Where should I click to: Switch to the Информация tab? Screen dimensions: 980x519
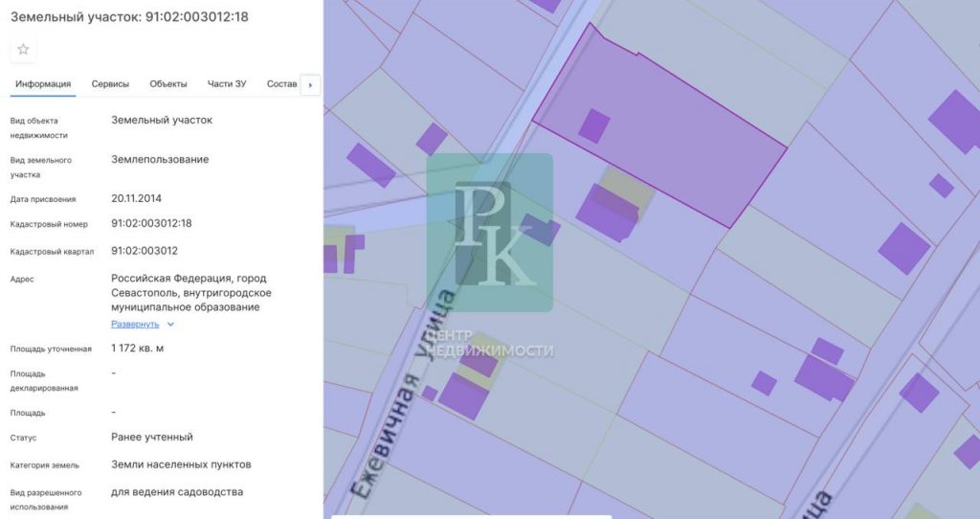point(43,84)
